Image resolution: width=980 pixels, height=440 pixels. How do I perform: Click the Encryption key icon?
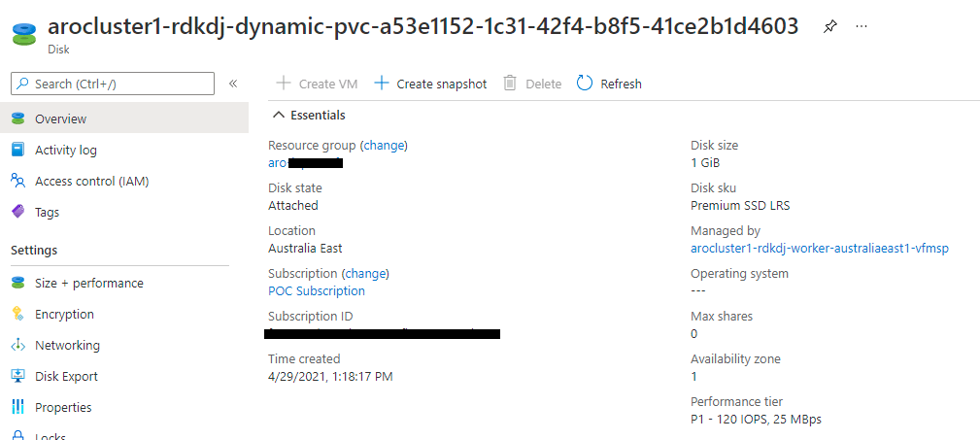point(17,314)
